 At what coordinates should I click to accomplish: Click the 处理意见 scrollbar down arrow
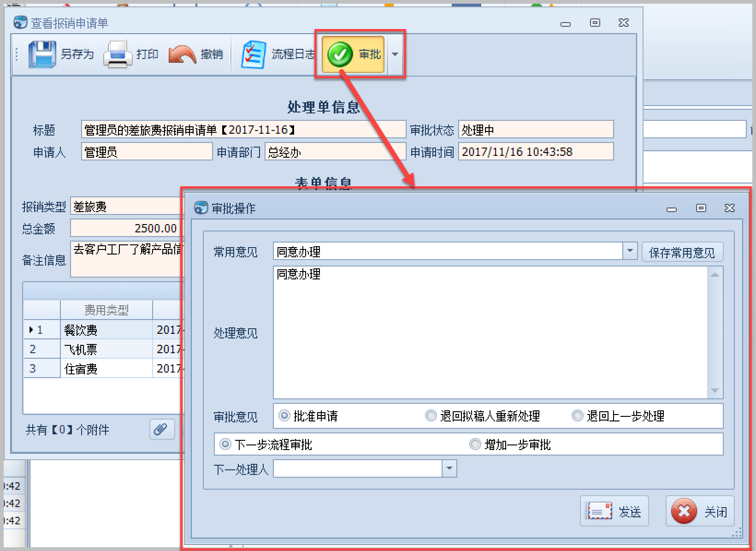[x=715, y=391]
